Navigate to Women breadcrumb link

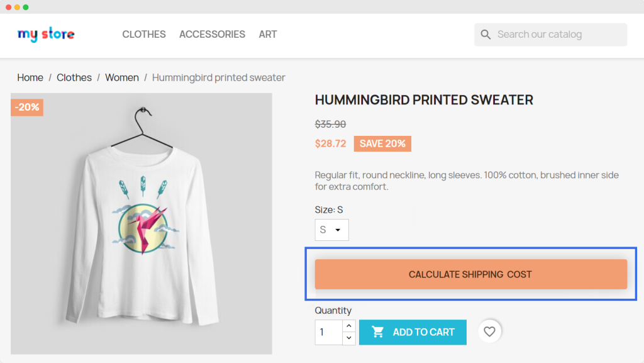(122, 77)
